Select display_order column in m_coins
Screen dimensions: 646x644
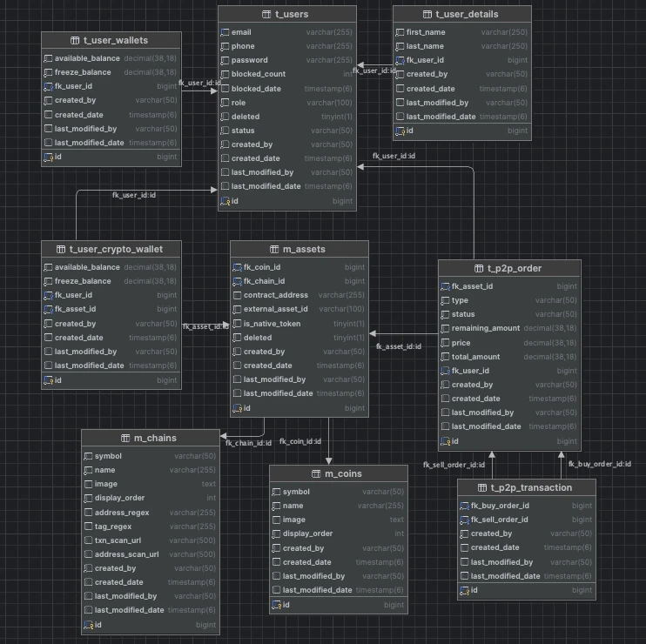coord(307,533)
